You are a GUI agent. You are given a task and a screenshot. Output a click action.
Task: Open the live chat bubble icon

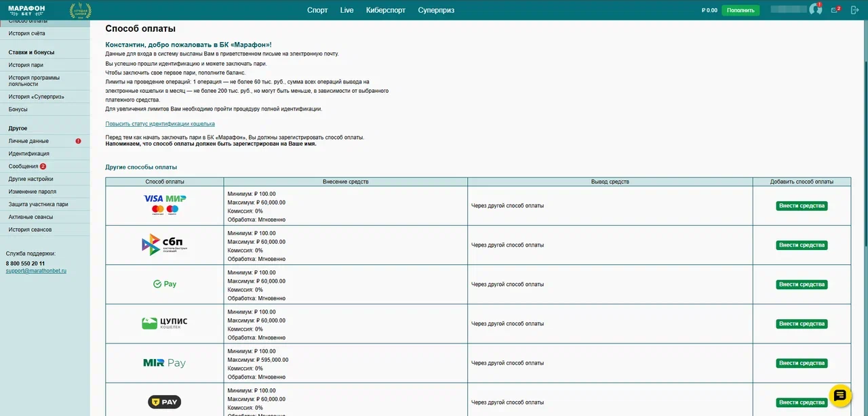(840, 396)
